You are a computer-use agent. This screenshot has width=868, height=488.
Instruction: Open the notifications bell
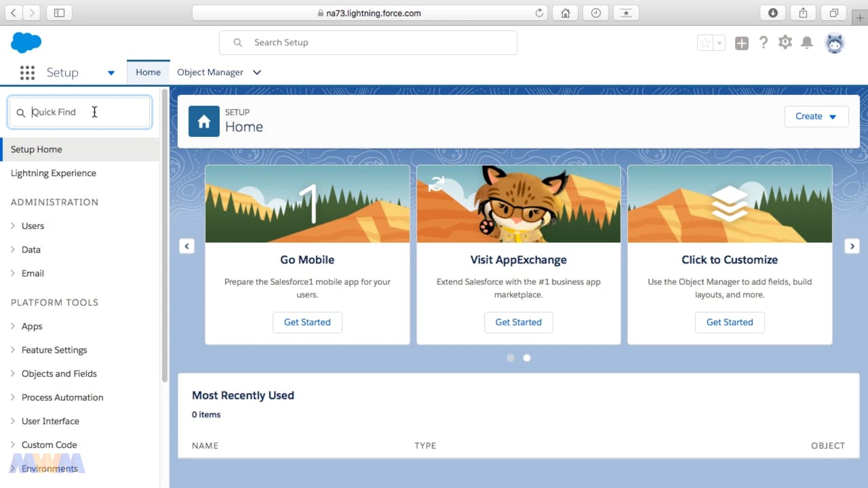pos(807,43)
